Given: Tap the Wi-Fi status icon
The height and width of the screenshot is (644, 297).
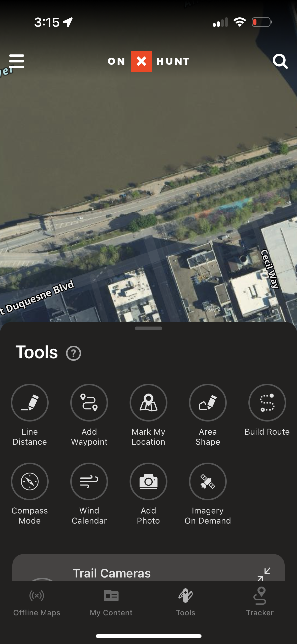Looking at the screenshot, I should click(240, 22).
